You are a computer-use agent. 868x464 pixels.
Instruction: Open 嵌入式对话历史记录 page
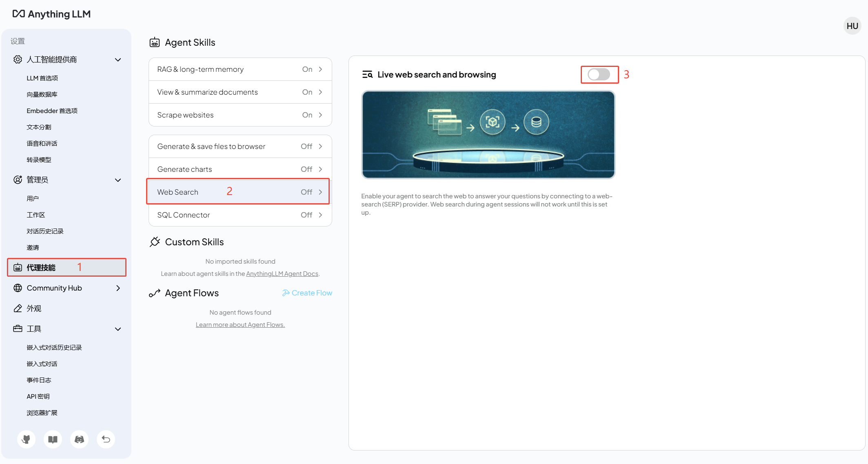click(x=54, y=347)
